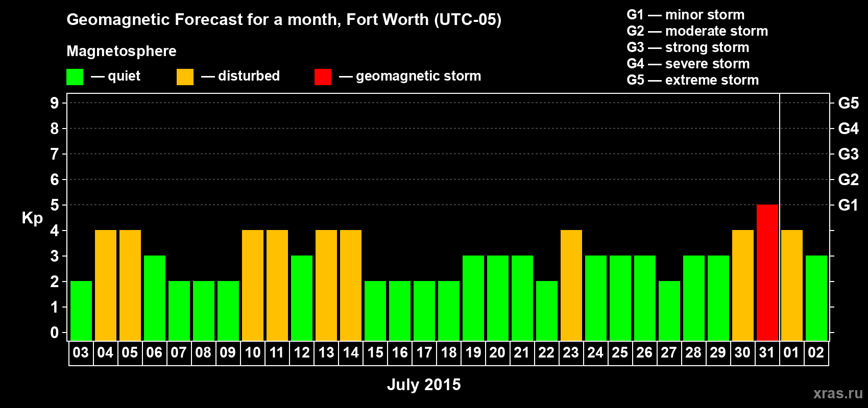Screen dimensions: 868x408
Task: Click the G3 label on right axis
Action: pyautogui.click(x=849, y=154)
